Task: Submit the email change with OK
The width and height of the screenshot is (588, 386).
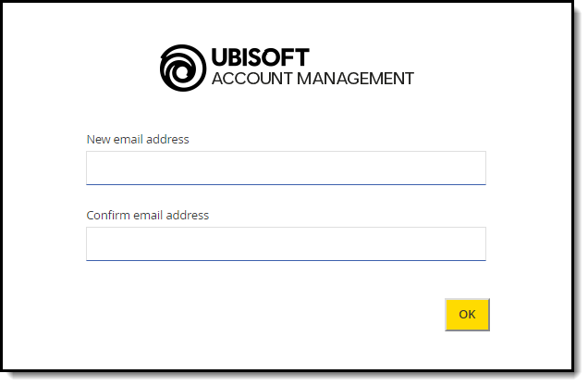Action: tap(467, 315)
